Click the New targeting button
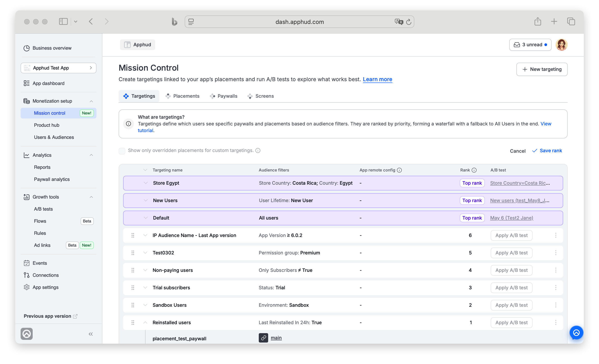The height and width of the screenshot is (364, 599). pos(542,69)
